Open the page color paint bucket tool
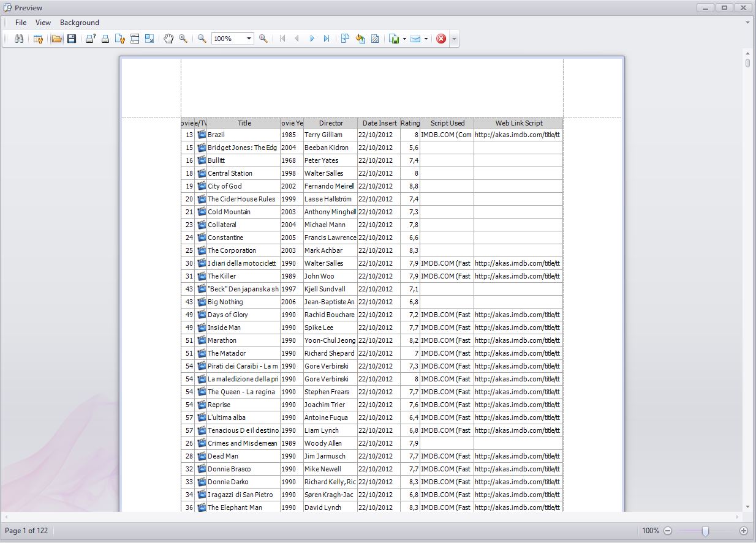Image resolution: width=756 pixels, height=543 pixels. click(x=360, y=39)
